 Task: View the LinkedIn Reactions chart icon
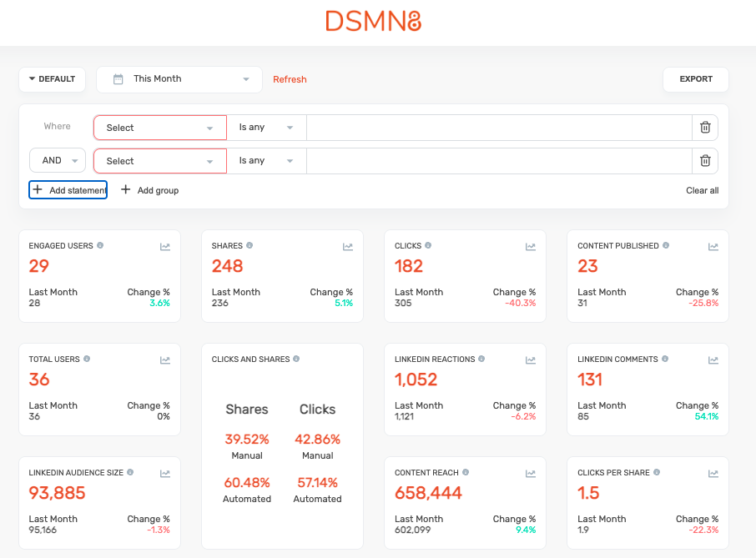pyautogui.click(x=531, y=360)
